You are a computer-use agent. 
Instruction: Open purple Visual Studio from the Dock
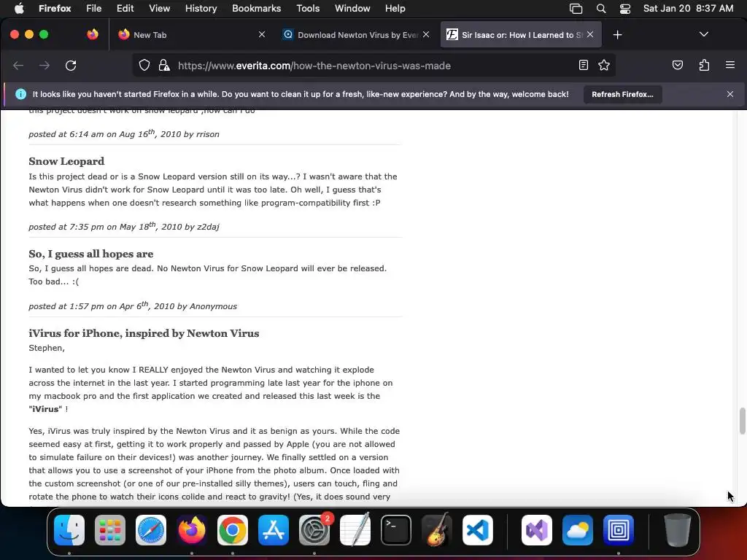click(537, 530)
